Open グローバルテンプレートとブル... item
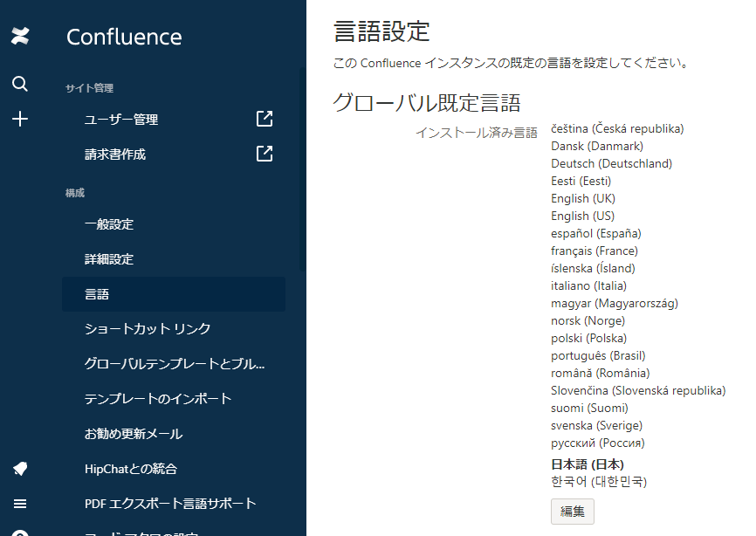 coord(175,364)
